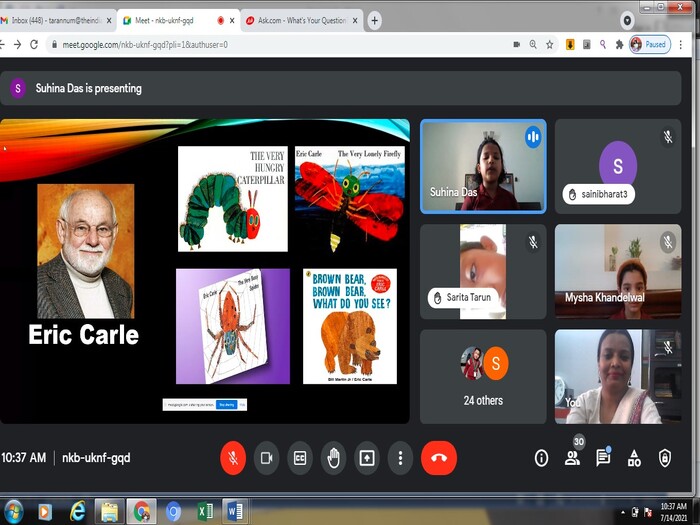Reload the Meet page
This screenshot has width=700, height=525.
coord(34,45)
